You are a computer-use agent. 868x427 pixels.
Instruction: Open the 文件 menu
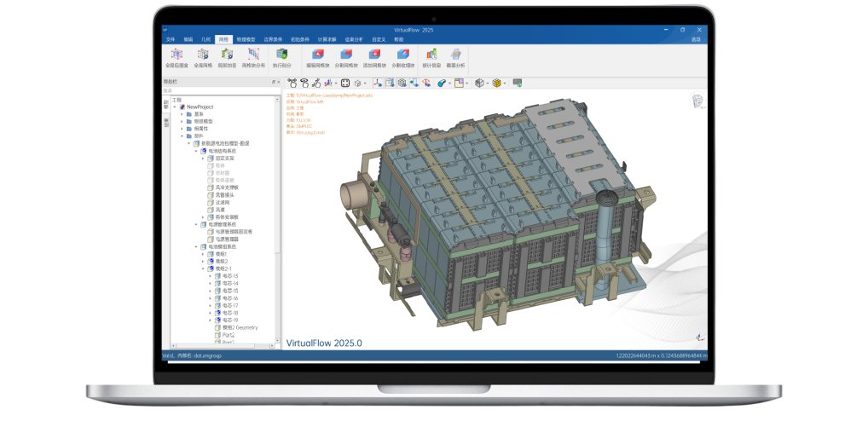(171, 39)
